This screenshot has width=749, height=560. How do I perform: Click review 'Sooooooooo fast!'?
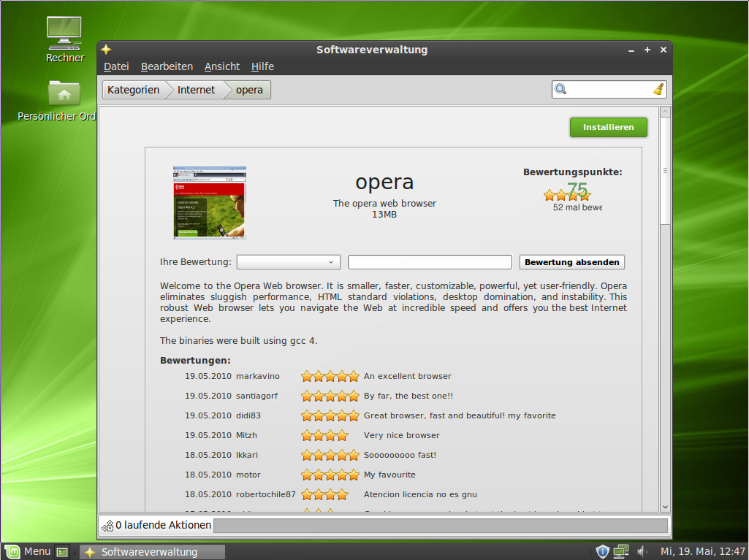pyautogui.click(x=400, y=455)
